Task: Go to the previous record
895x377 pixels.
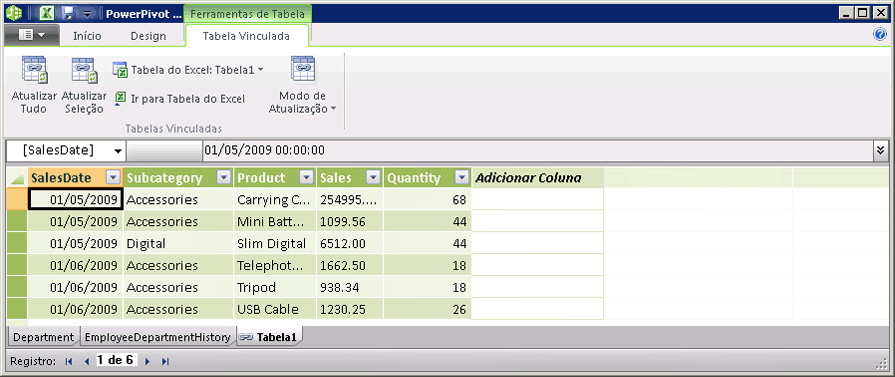Action: coord(87,361)
